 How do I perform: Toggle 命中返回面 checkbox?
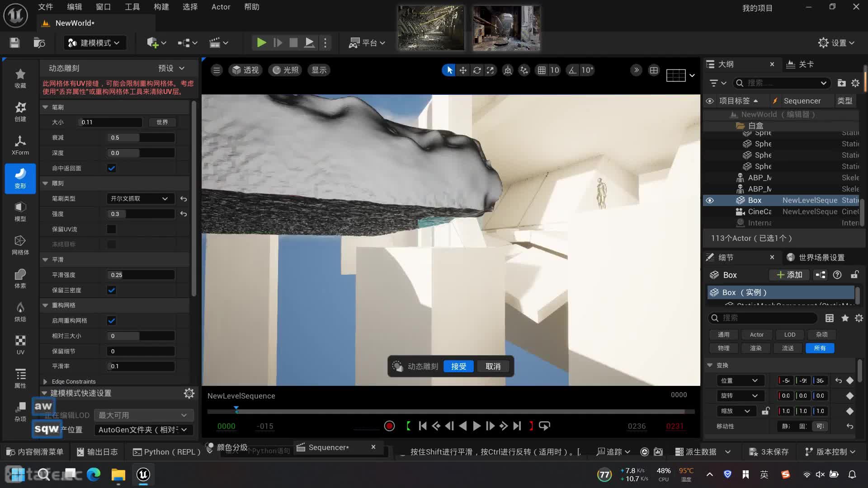tap(112, 168)
